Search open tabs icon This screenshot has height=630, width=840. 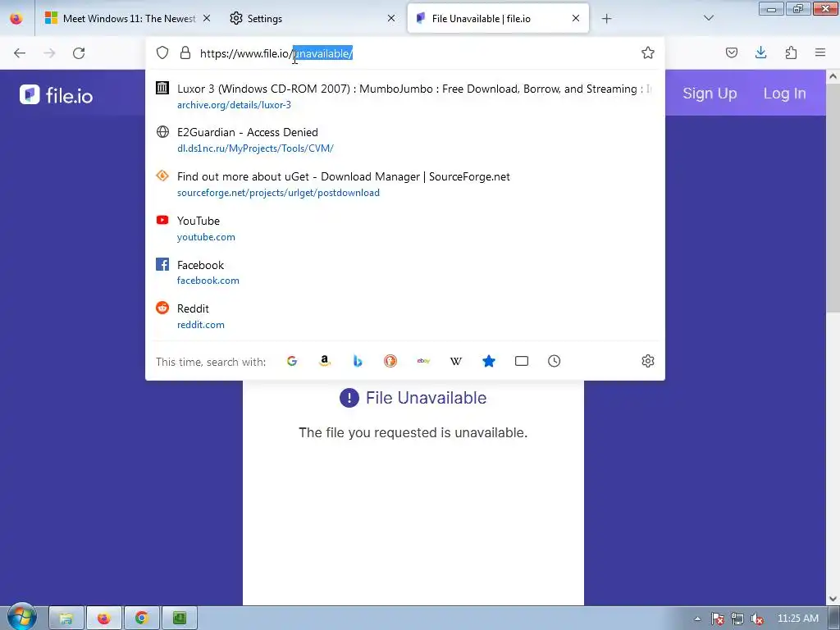[521, 361]
